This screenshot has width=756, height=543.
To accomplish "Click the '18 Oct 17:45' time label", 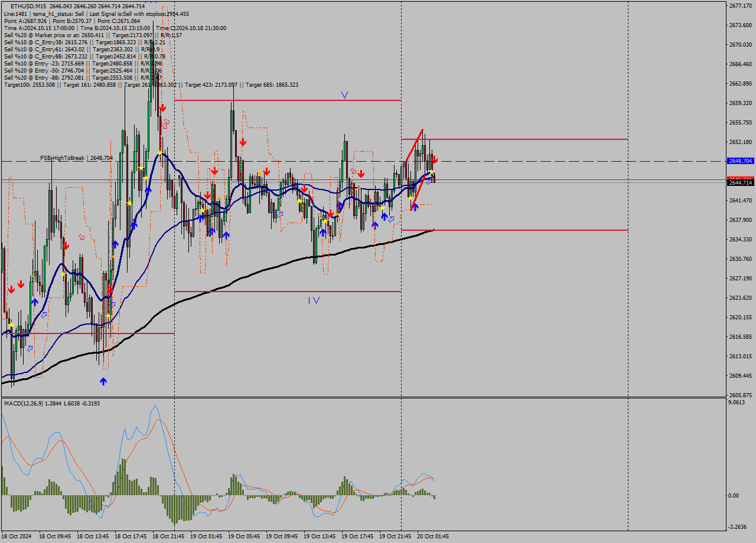I will click(x=131, y=537).
